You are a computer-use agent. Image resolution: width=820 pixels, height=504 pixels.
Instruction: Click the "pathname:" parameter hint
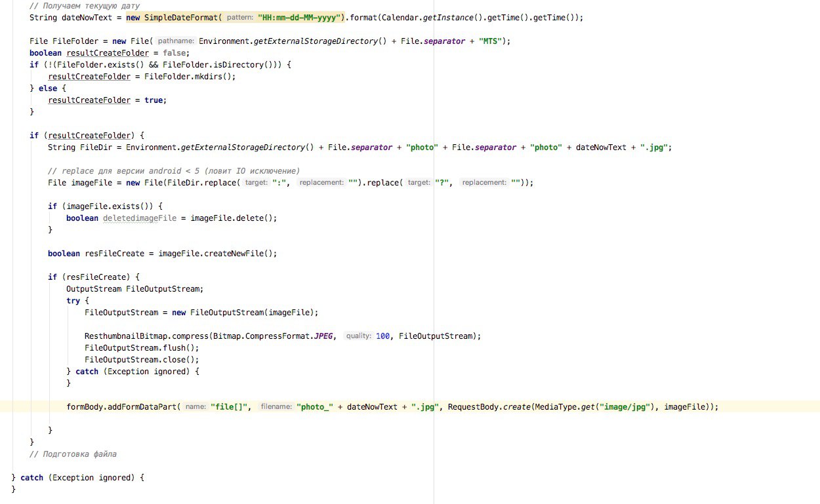click(176, 41)
